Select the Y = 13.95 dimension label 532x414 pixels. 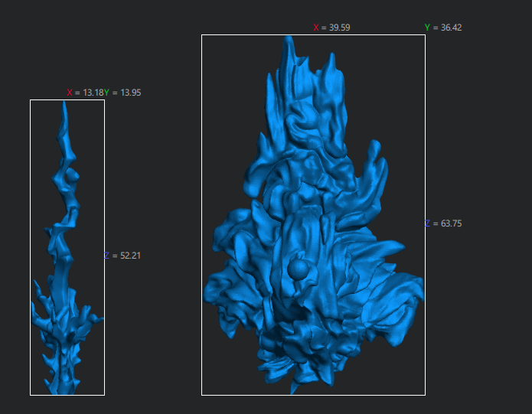point(123,93)
